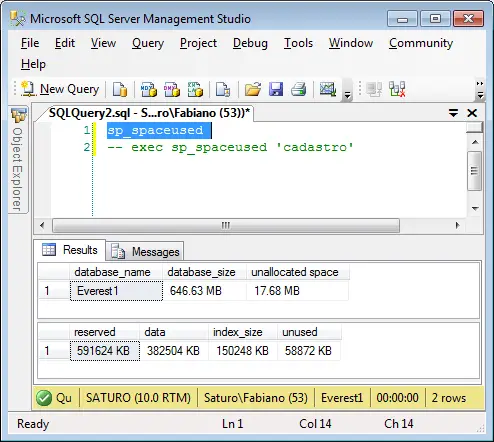Select the 150248 KB cell
494x442 pixels.
[243, 351]
